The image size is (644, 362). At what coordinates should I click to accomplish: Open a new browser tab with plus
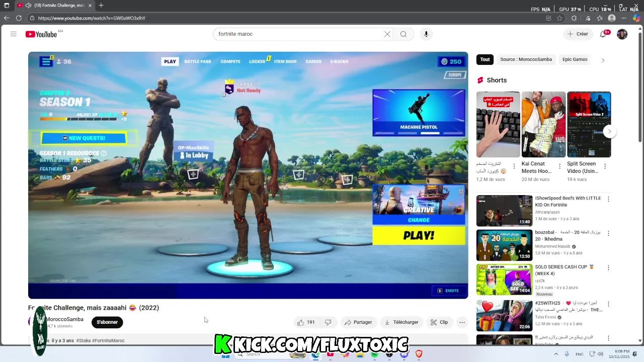(x=101, y=5)
